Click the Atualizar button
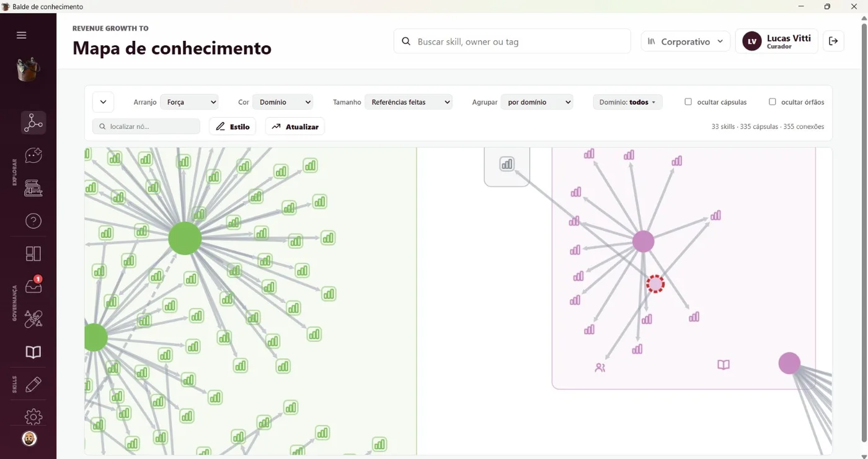The height and width of the screenshot is (459, 868). click(295, 126)
